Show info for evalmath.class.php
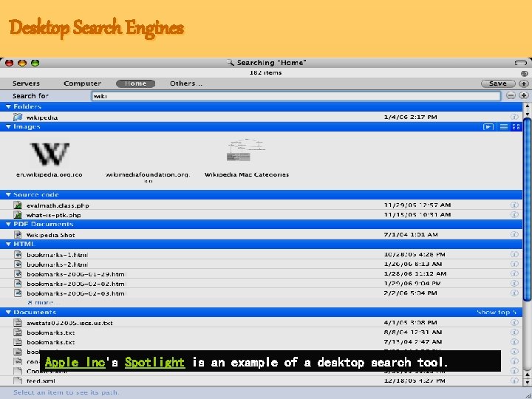Viewport: 532px width, 399px height. [514, 205]
